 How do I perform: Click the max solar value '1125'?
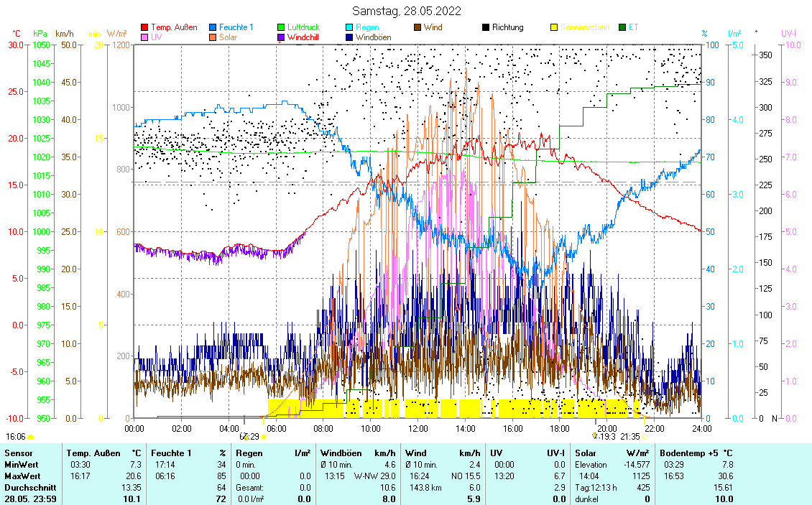(x=641, y=476)
